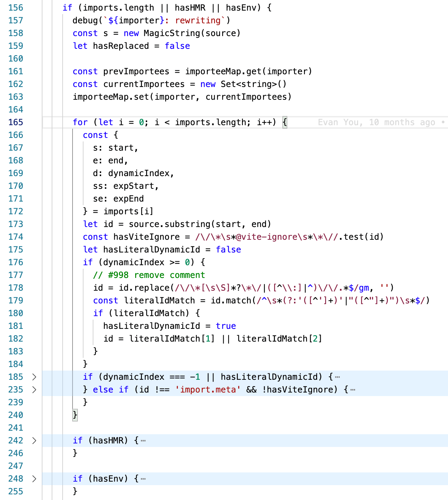This screenshot has height=500, width=448.
Task: Click the Evan You blame annotation
Action: tap(381, 122)
